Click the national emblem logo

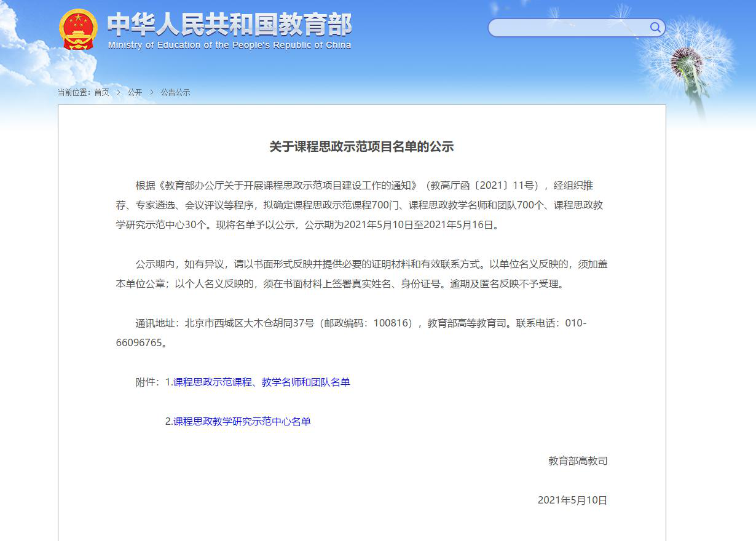pyautogui.click(x=78, y=30)
